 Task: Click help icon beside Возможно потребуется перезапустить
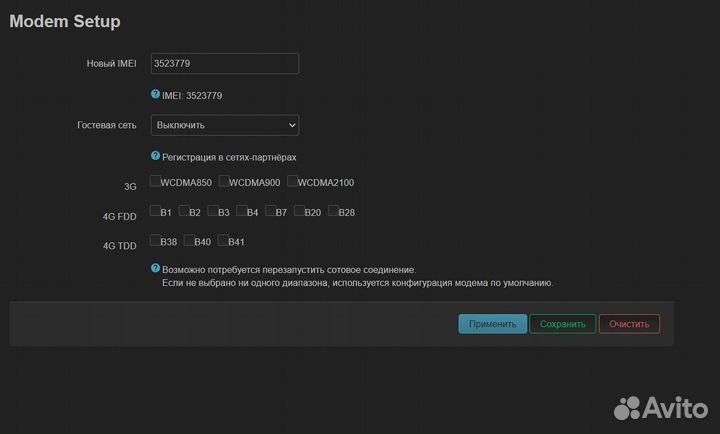point(155,268)
